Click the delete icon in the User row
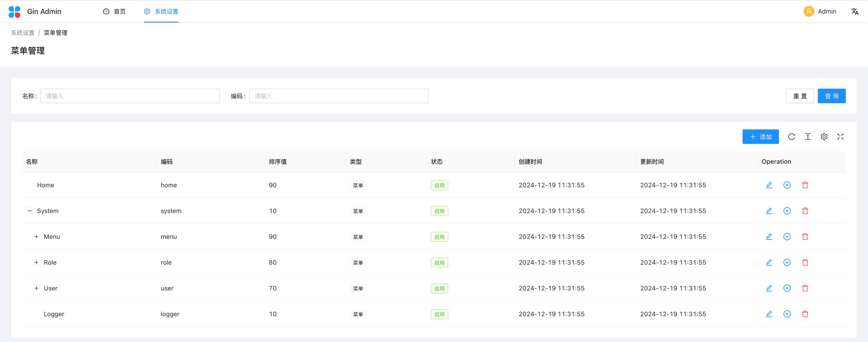Screen dimensions: 868x342 click(x=805, y=288)
